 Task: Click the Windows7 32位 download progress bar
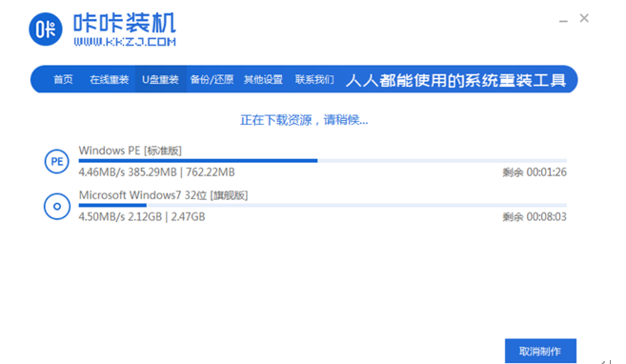(x=323, y=205)
